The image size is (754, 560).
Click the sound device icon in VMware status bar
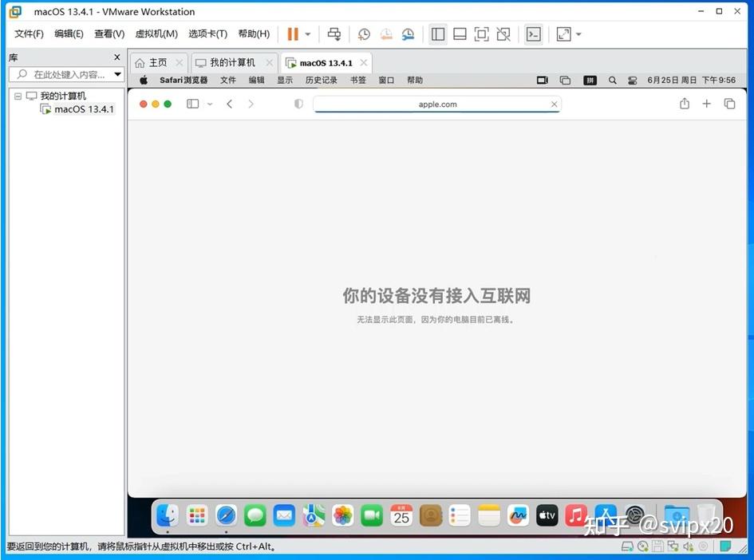[x=689, y=546]
